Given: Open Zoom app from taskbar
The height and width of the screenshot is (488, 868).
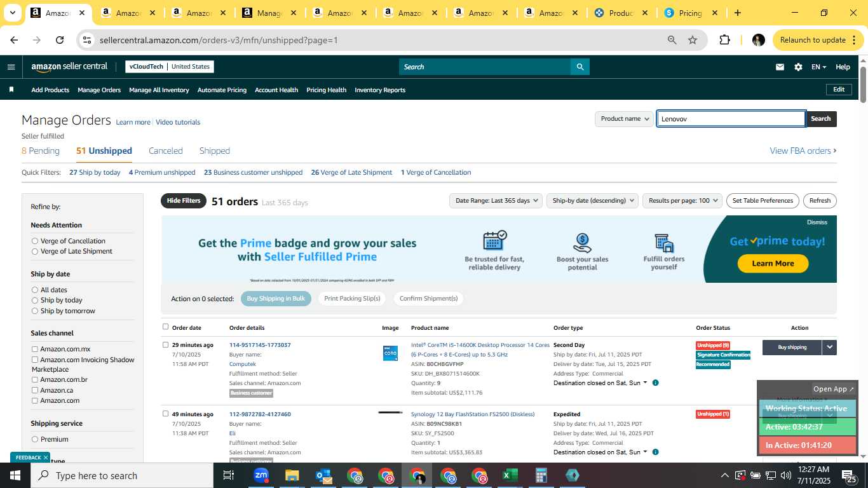Looking at the screenshot, I should [261, 475].
